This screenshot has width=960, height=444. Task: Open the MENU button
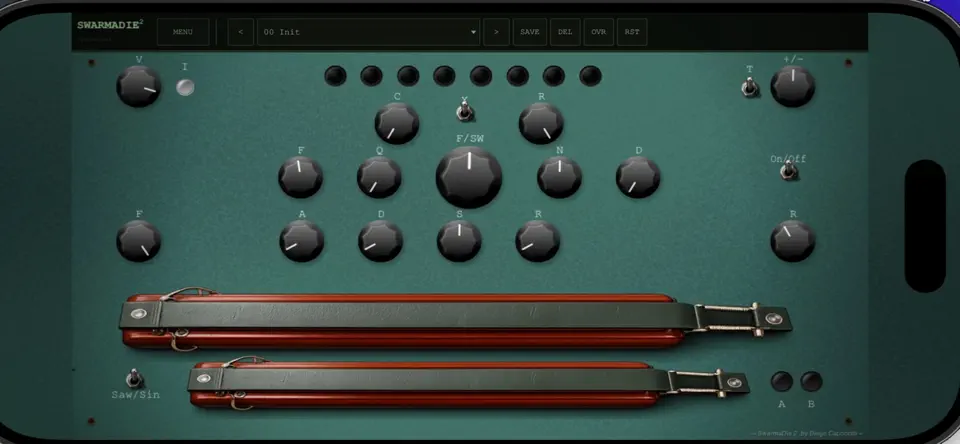click(x=182, y=32)
